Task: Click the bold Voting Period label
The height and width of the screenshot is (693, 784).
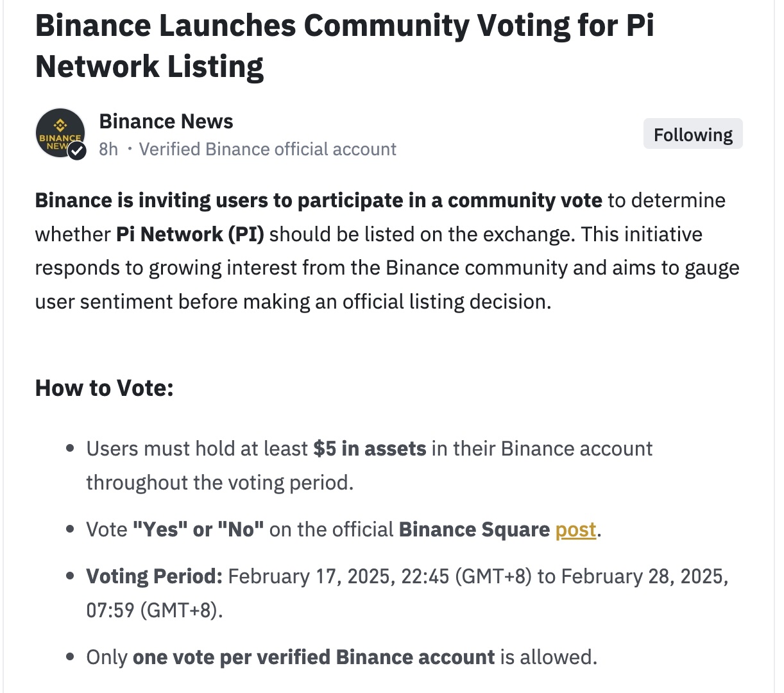Action: click(155, 576)
